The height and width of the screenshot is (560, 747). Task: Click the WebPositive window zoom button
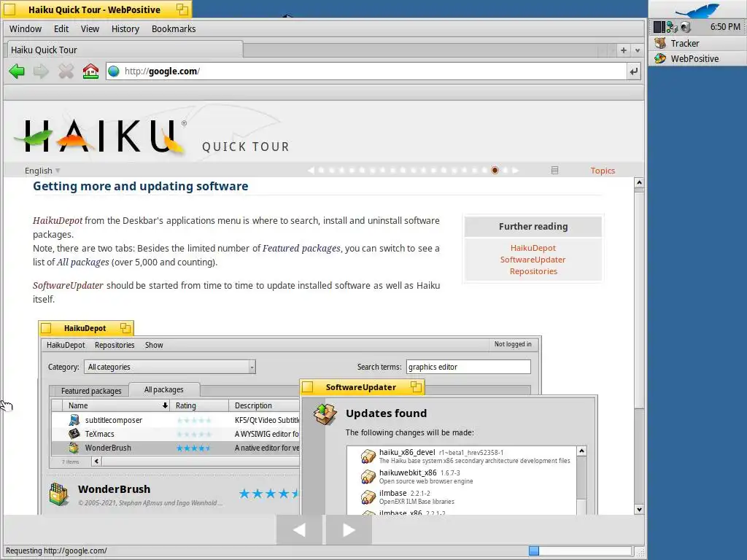pos(182,9)
